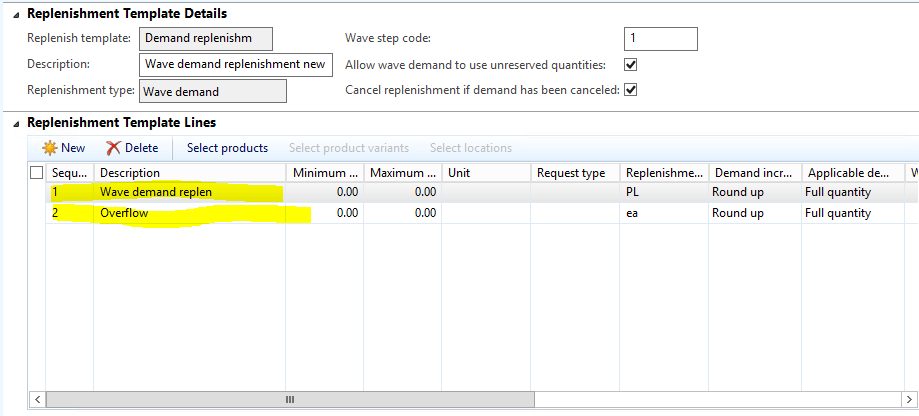
Task: Click scrollbar left arrow
Action: point(37,399)
